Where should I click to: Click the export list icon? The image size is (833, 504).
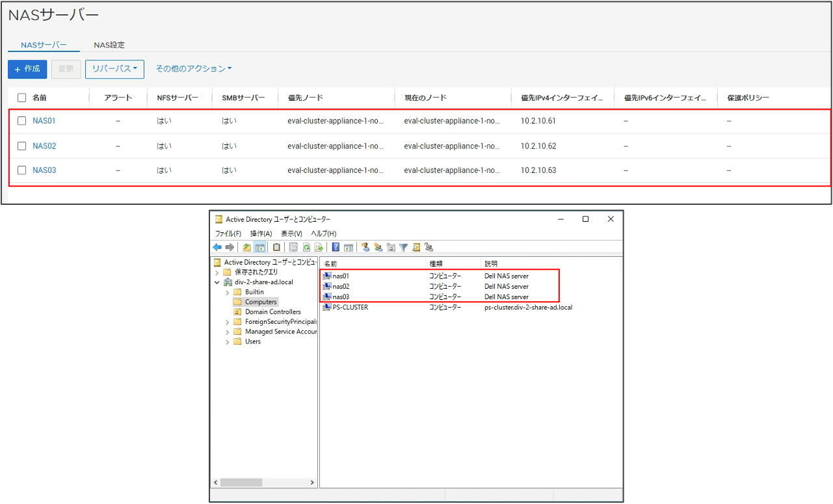pos(319,247)
